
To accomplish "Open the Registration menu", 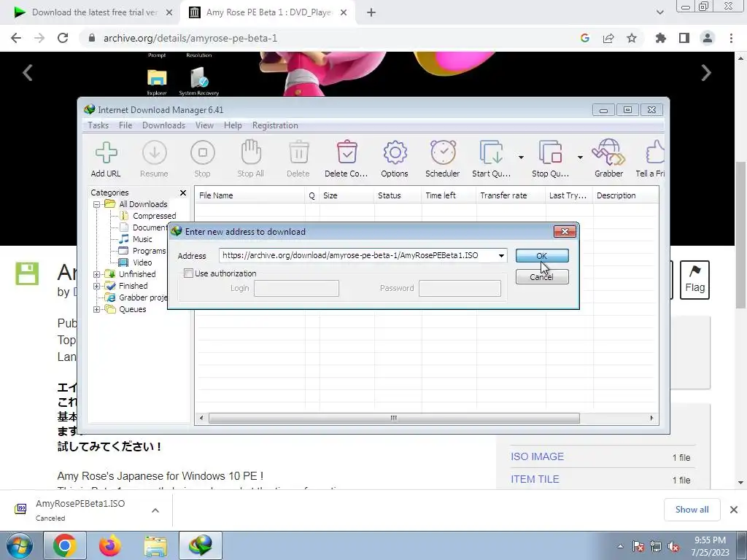I will [275, 125].
